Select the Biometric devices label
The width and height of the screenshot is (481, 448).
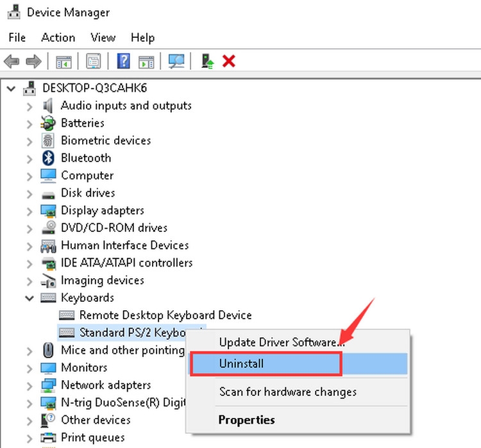click(106, 140)
